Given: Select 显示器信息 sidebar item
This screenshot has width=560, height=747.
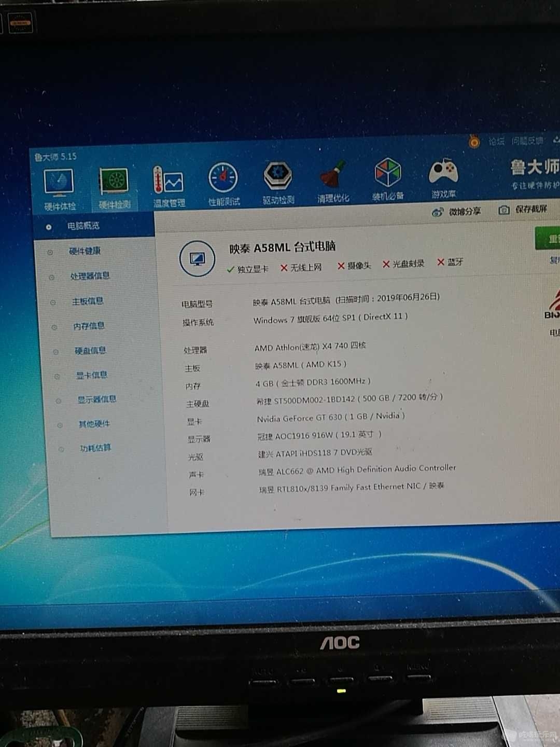Looking at the screenshot, I should click(97, 399).
